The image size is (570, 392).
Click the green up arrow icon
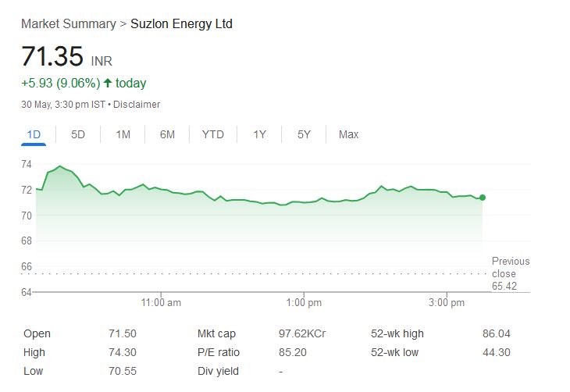[107, 83]
